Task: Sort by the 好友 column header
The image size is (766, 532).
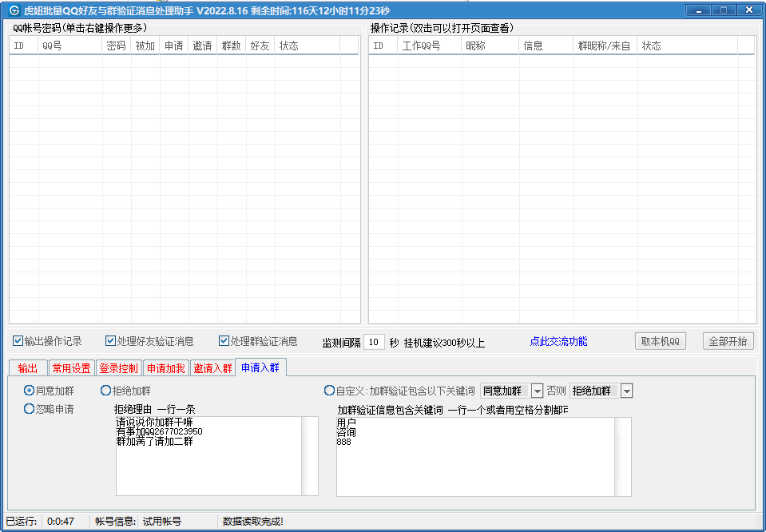Action: [x=260, y=46]
